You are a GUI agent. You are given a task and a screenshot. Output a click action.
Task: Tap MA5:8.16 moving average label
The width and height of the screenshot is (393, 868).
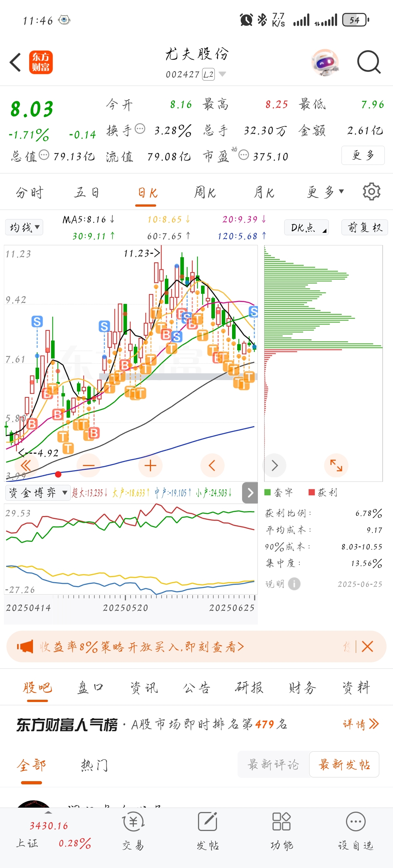click(88, 219)
